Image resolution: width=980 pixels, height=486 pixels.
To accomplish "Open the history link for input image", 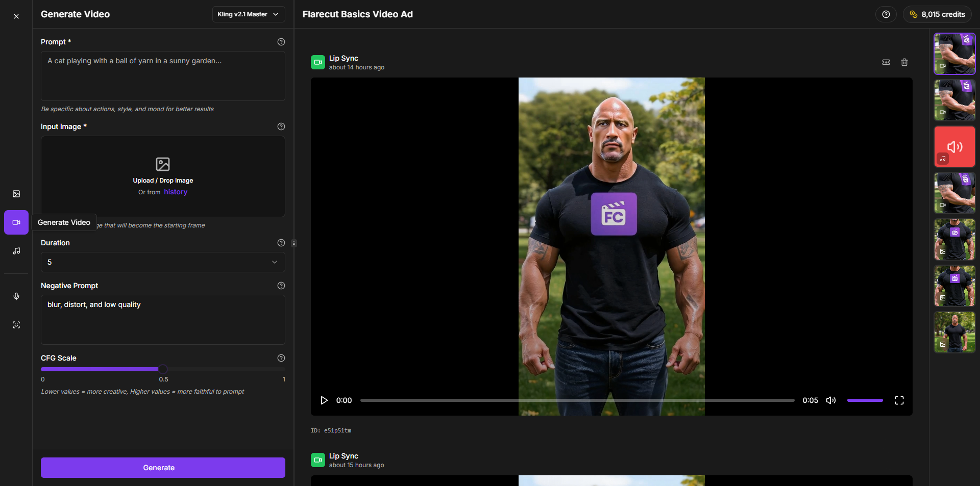I will [x=176, y=192].
